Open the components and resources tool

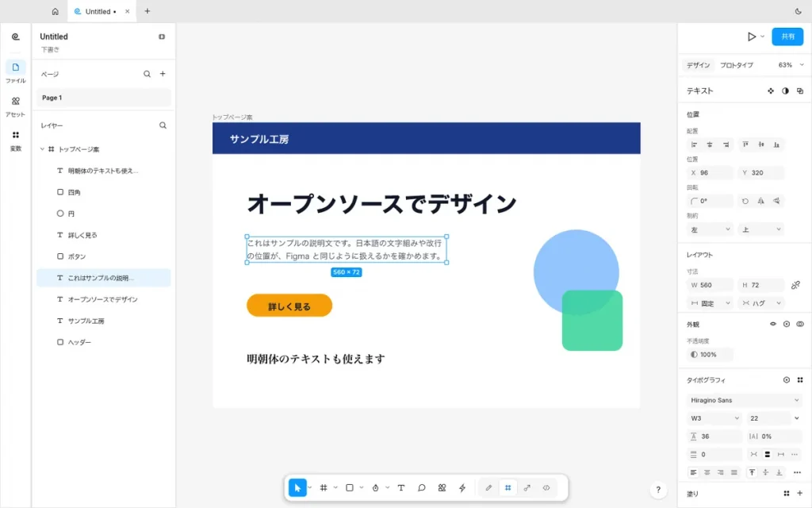pos(442,488)
